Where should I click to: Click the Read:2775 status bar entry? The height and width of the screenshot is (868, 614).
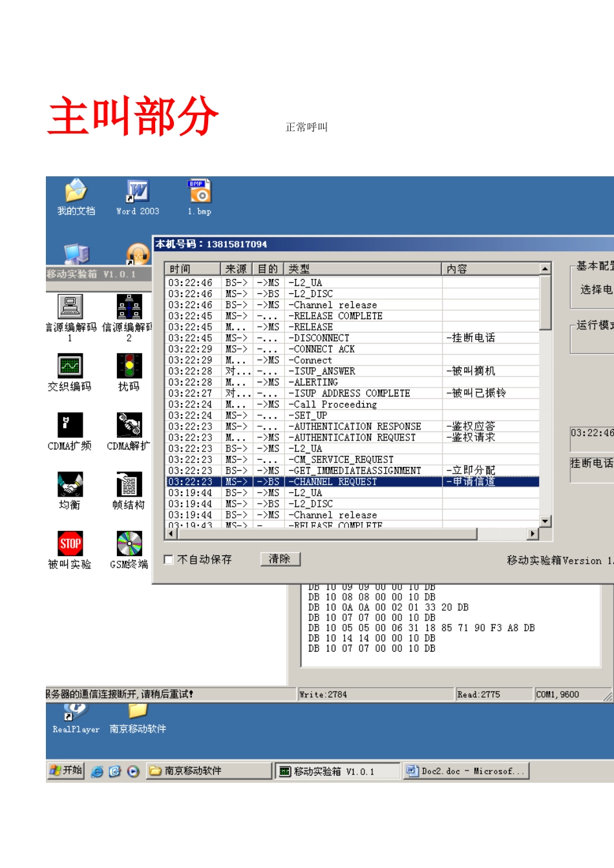(494, 695)
